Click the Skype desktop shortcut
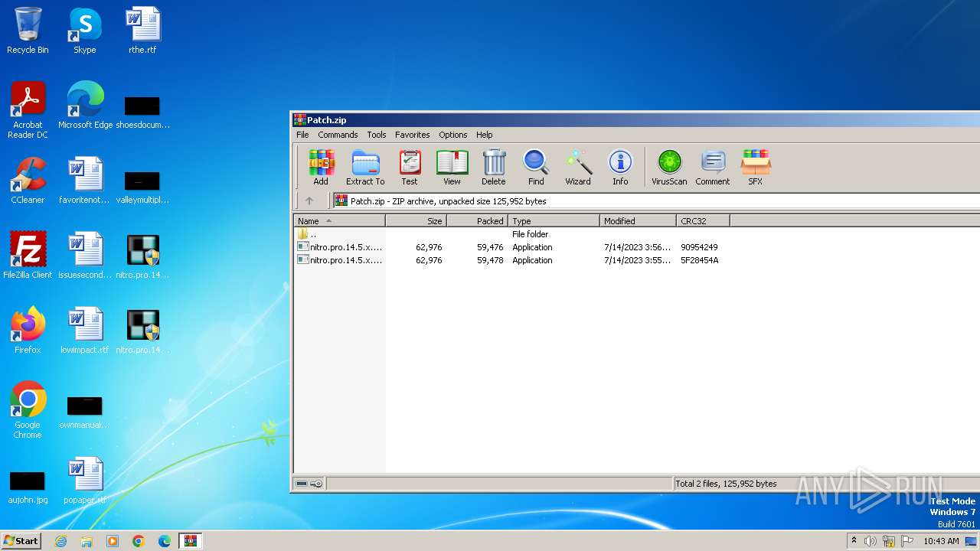 coord(85,31)
